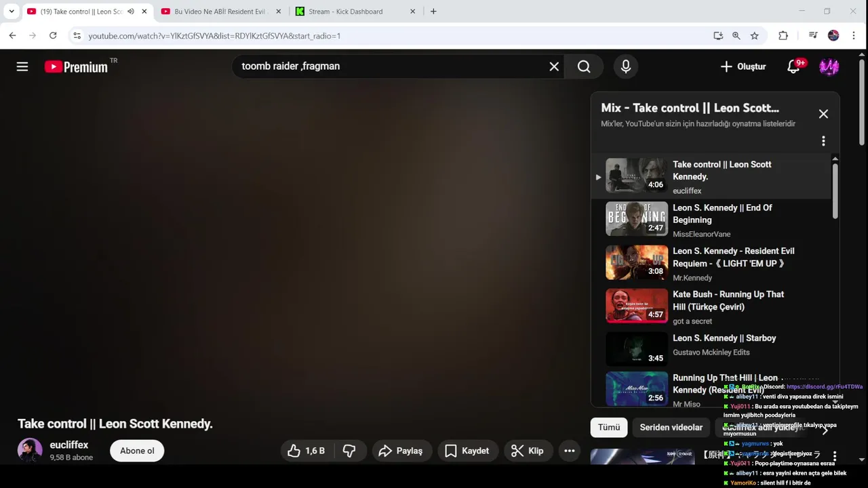
Task: Click the 9,58 B abone subscriber count
Action: pos(71,457)
